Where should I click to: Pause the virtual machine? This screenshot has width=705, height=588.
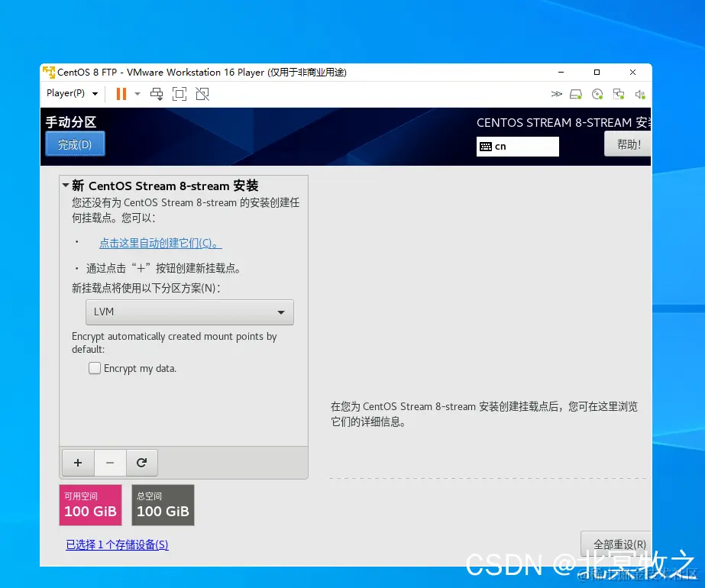point(121,94)
